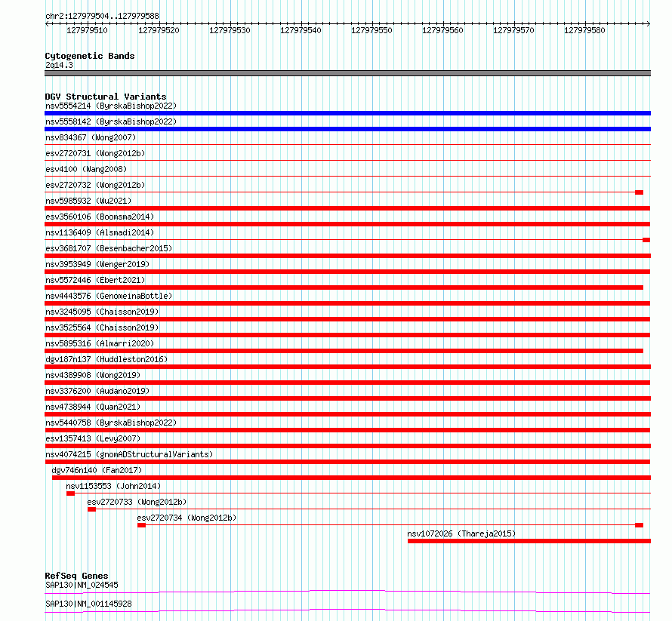Click ruler position 127979570
Viewport: 672px width, 621px height.
tap(513, 30)
